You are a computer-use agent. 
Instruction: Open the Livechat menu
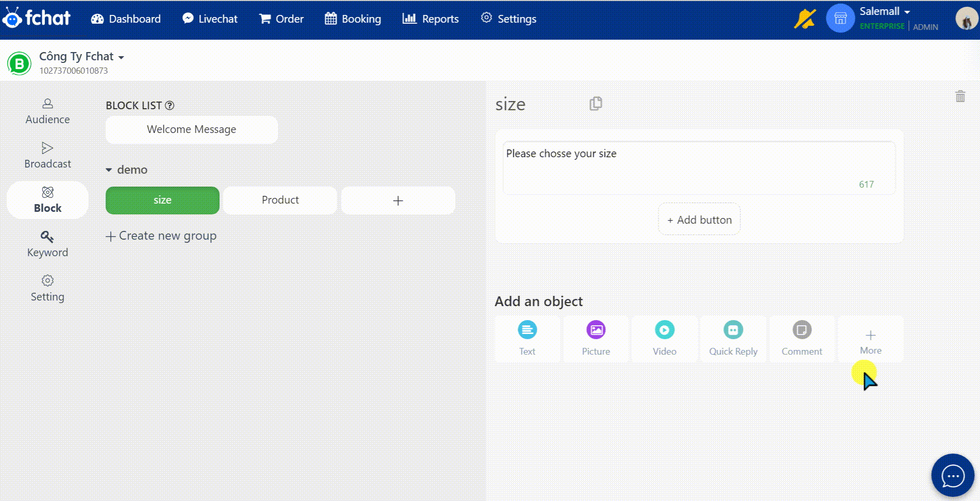click(x=210, y=19)
